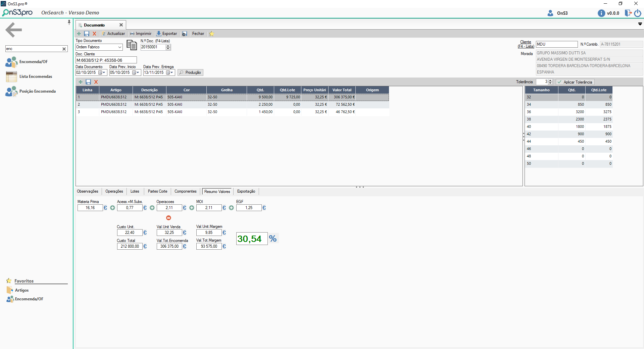Add the Materia Prima value with its plus icon
This screenshot has width=644, height=349.
point(112,208)
